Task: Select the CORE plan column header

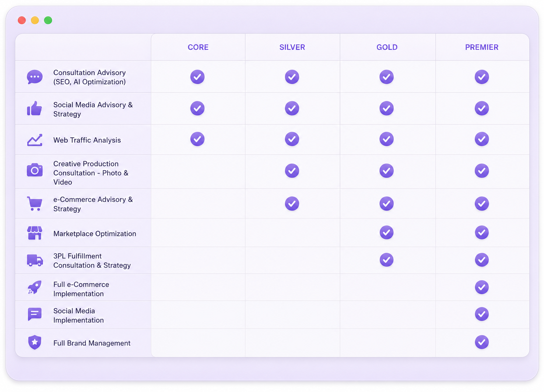Action: coord(198,47)
